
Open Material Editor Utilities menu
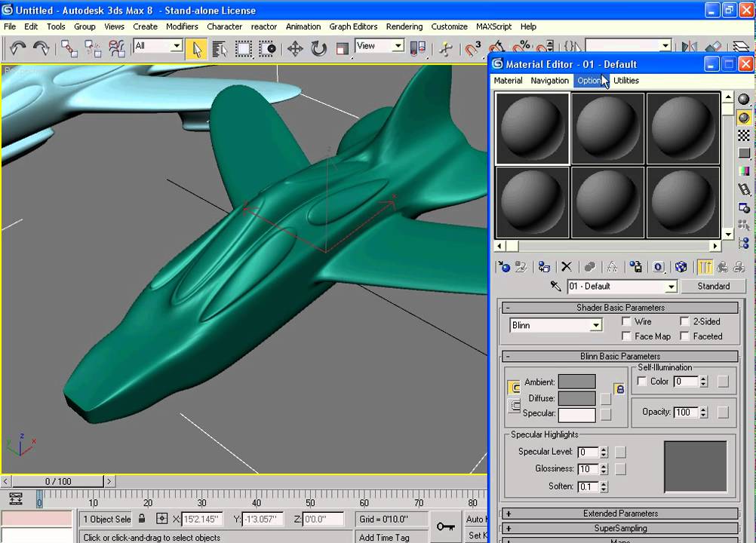click(625, 81)
